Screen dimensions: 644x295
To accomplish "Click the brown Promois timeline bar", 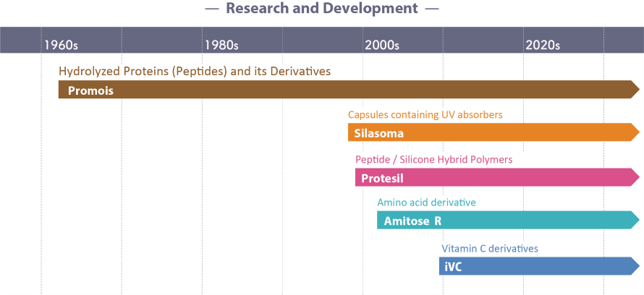I will [349, 90].
